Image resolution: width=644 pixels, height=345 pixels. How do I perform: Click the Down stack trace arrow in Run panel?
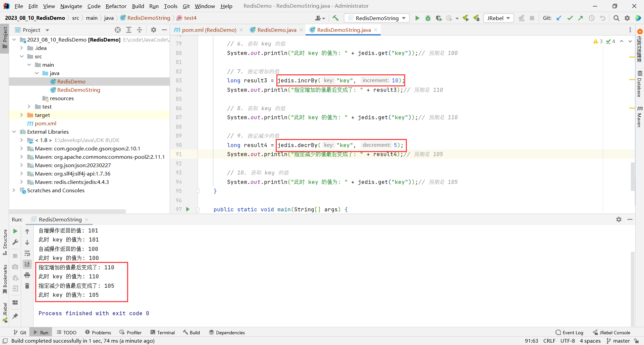(x=27, y=242)
